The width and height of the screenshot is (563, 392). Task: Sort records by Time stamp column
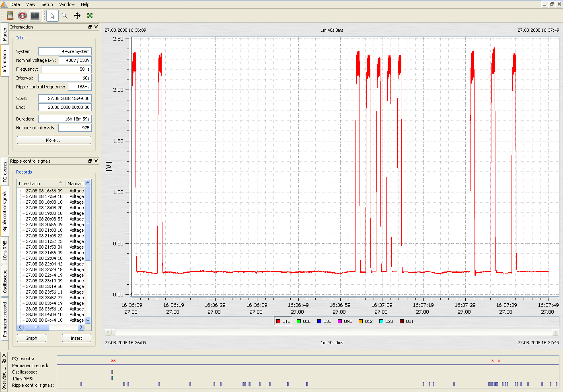coord(41,184)
